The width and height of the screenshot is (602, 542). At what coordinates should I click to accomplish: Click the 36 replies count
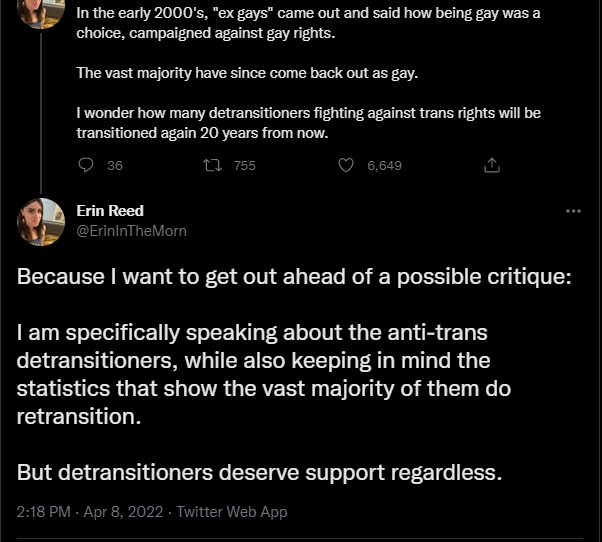coord(114,165)
